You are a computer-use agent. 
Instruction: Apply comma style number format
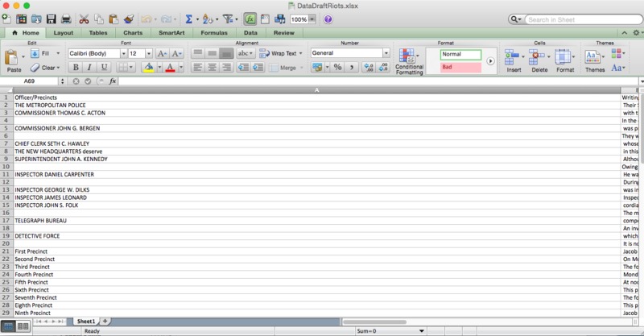click(x=352, y=67)
